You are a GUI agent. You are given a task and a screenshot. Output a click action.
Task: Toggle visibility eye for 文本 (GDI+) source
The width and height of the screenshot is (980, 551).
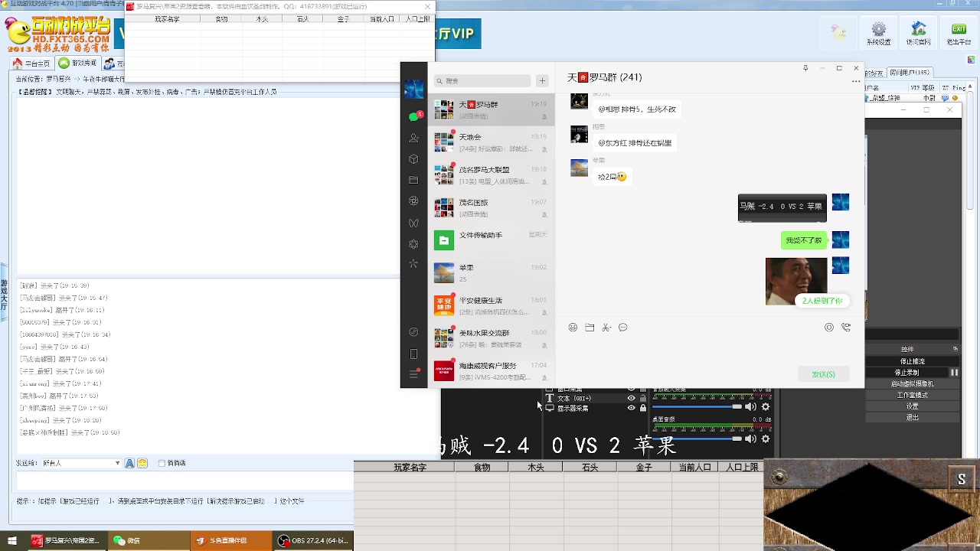[x=632, y=399]
